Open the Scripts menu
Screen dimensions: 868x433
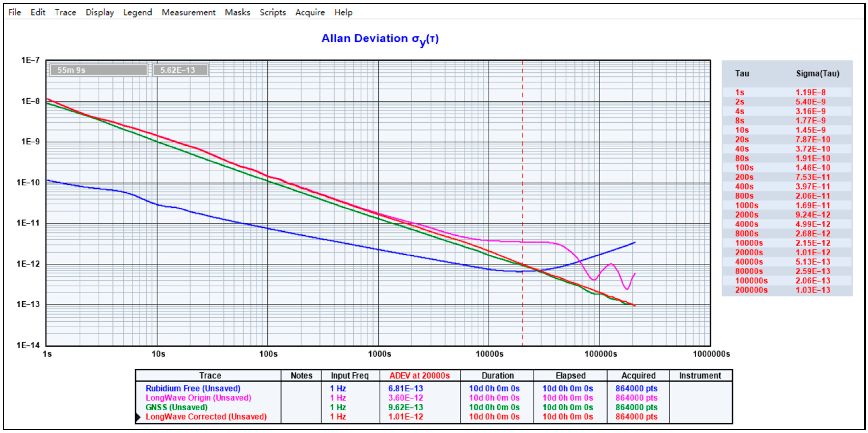coord(273,12)
